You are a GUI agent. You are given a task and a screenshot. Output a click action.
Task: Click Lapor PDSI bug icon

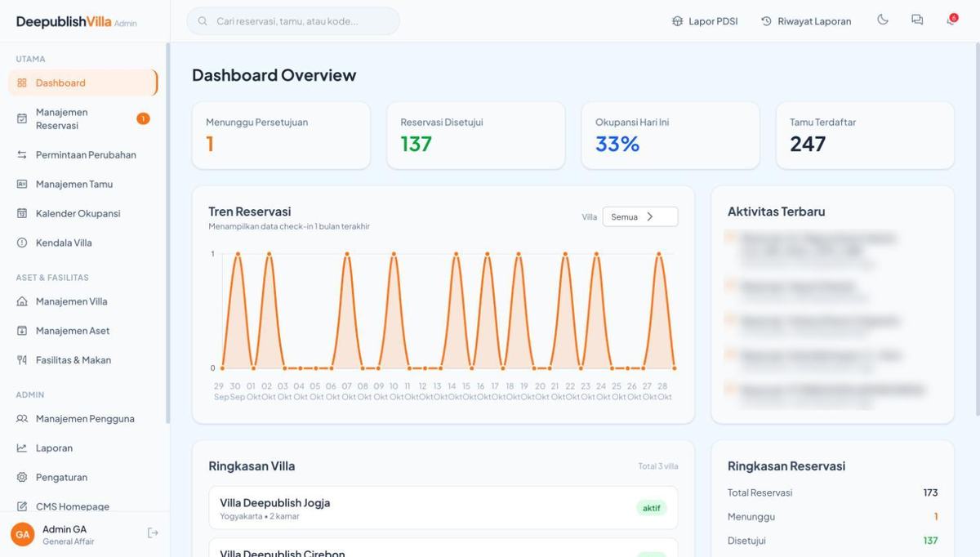click(x=677, y=21)
